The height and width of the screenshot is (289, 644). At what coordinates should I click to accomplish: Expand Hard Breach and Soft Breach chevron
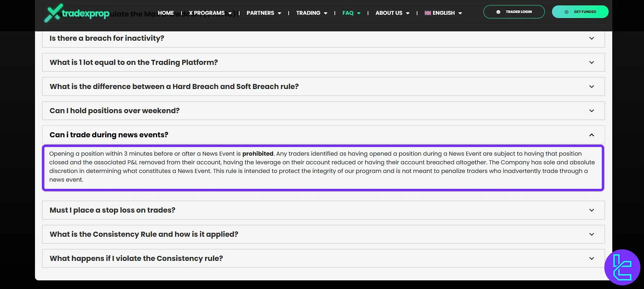coord(592,86)
